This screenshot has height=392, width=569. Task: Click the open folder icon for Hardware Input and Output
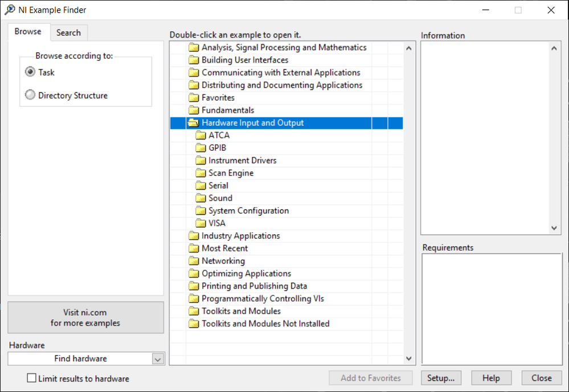(194, 123)
